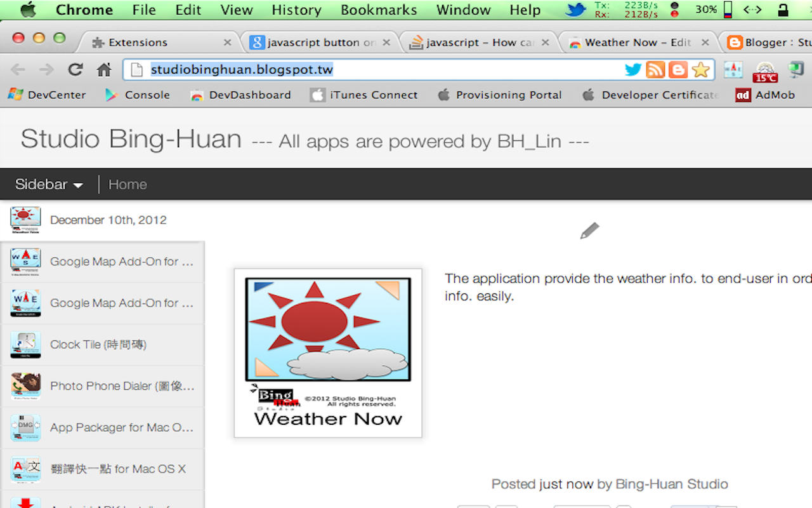
Task: Open the App Packager for Mac post
Action: 102,427
